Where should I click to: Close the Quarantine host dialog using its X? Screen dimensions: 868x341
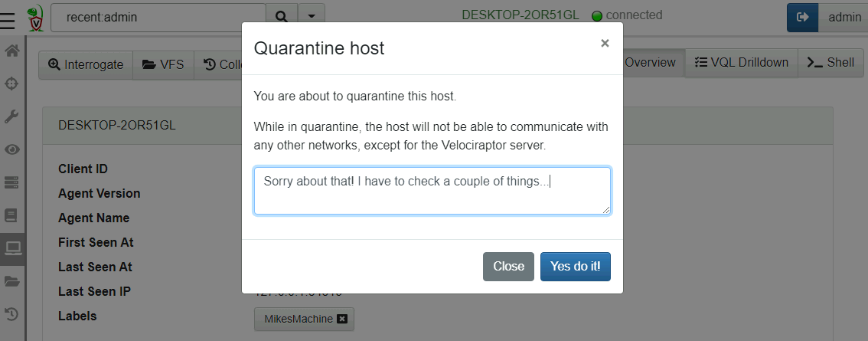[605, 43]
